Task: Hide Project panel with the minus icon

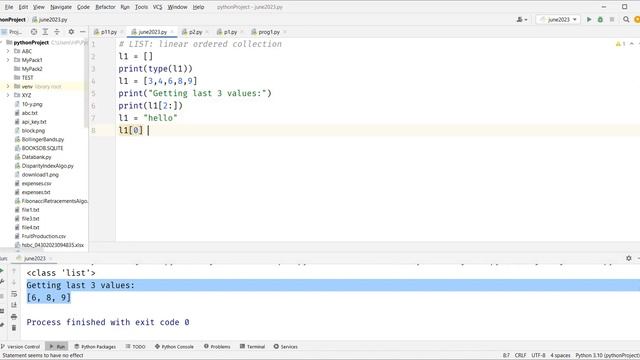Action: [x=82, y=32]
